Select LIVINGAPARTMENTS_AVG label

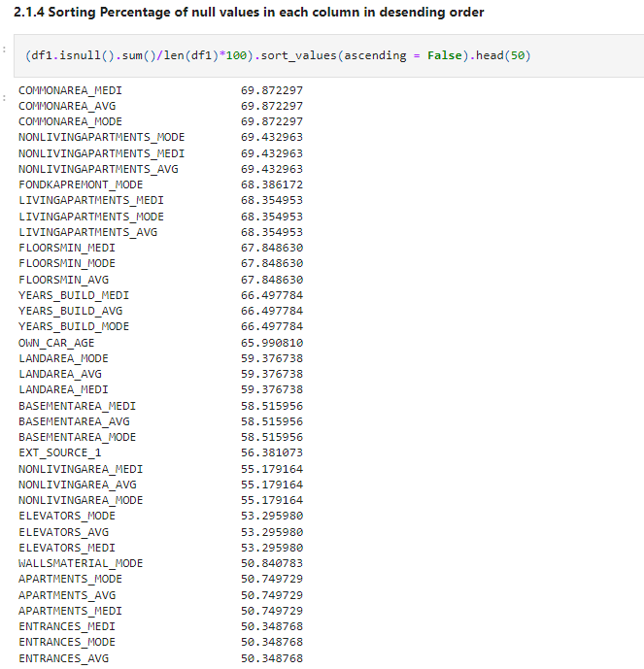[x=88, y=232]
